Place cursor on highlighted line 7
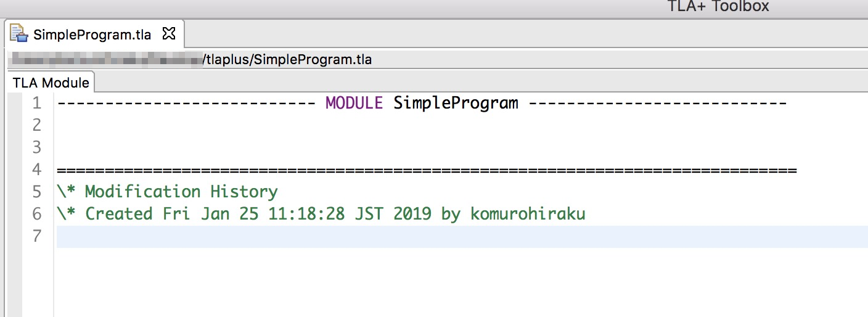868x317 pixels. (461, 237)
